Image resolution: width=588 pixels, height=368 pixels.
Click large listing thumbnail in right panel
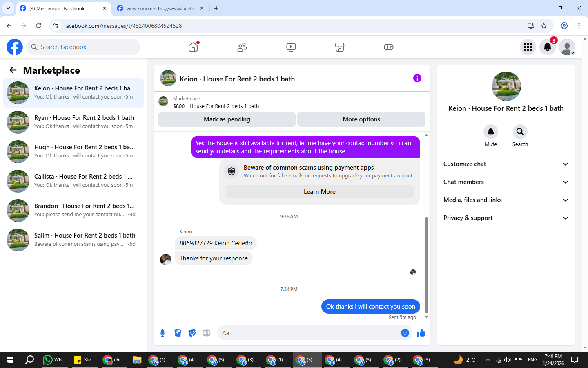[x=506, y=86]
